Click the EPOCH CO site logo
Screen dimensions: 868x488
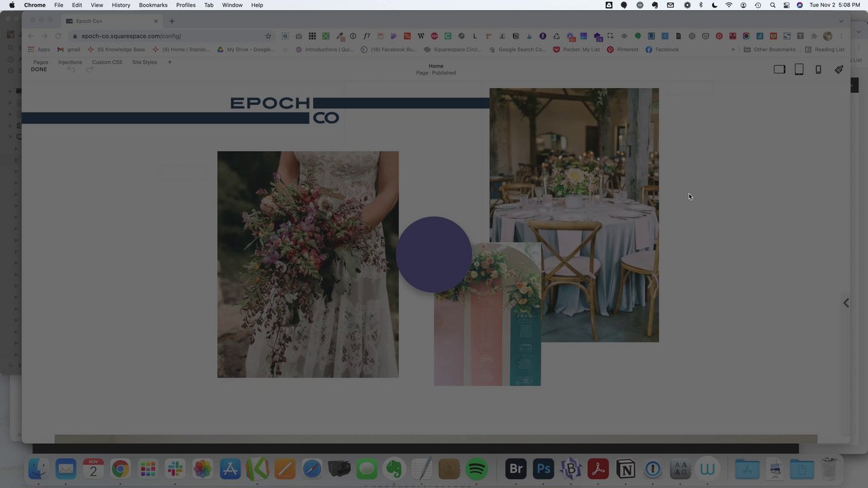[285, 110]
